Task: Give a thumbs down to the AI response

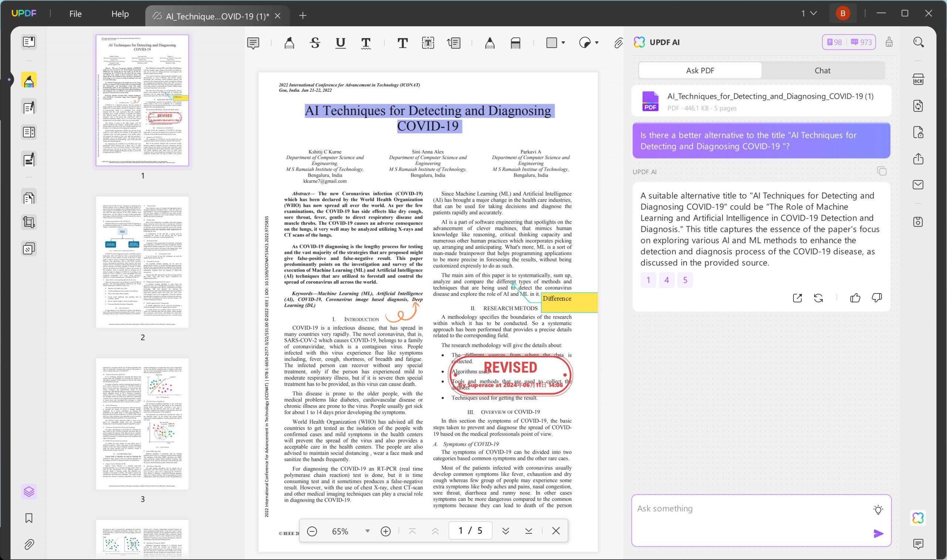Action: pyautogui.click(x=877, y=298)
